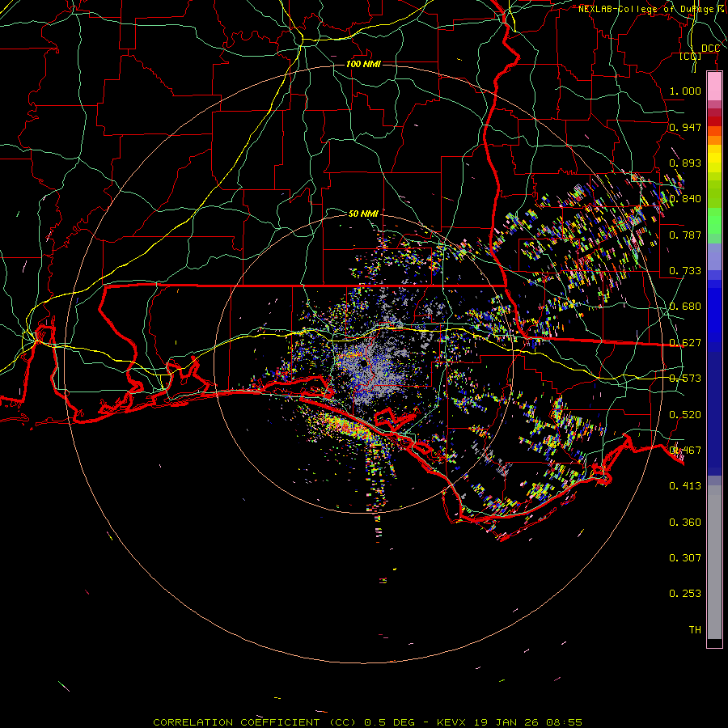Click the 0.680 color scale label

685,307
